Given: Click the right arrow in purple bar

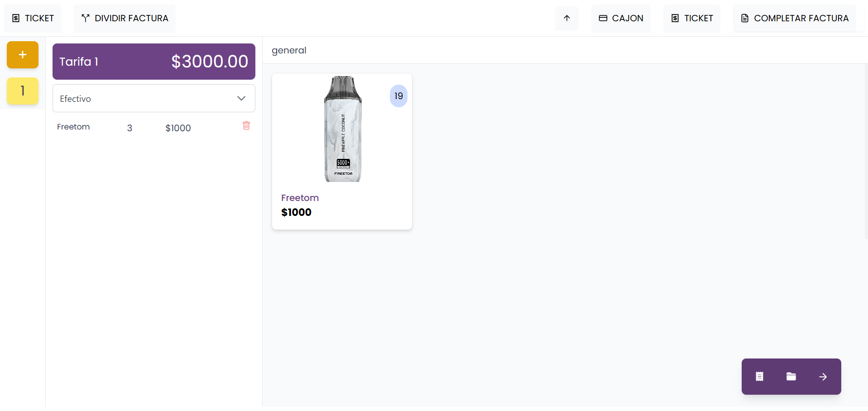Looking at the screenshot, I should tap(823, 377).
